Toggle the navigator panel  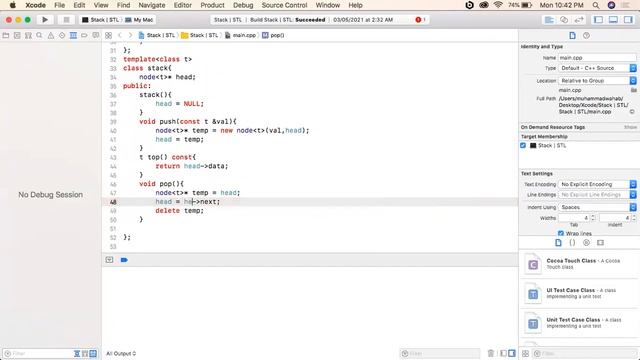click(598, 20)
